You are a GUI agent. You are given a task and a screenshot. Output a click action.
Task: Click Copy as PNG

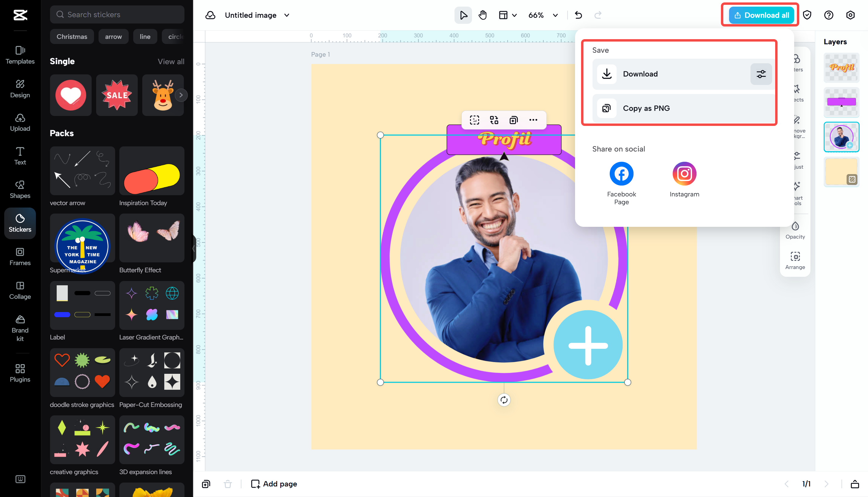click(646, 108)
